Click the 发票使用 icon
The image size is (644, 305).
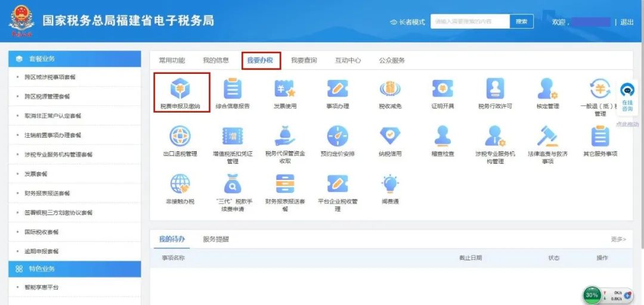pyautogui.click(x=285, y=89)
